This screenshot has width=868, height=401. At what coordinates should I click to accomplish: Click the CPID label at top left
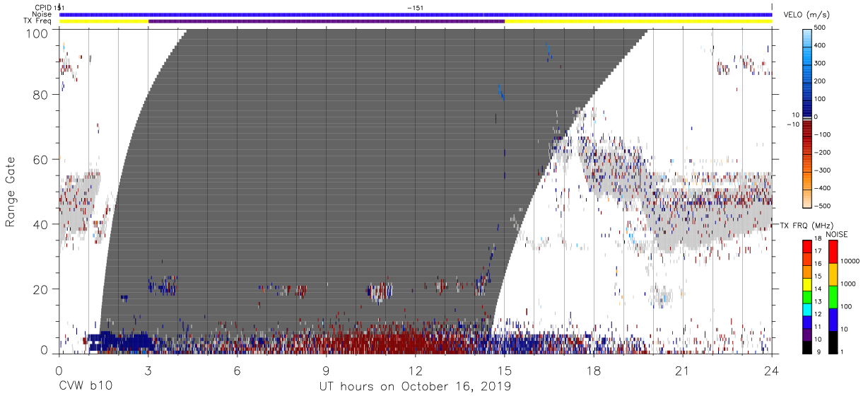(42, 7)
